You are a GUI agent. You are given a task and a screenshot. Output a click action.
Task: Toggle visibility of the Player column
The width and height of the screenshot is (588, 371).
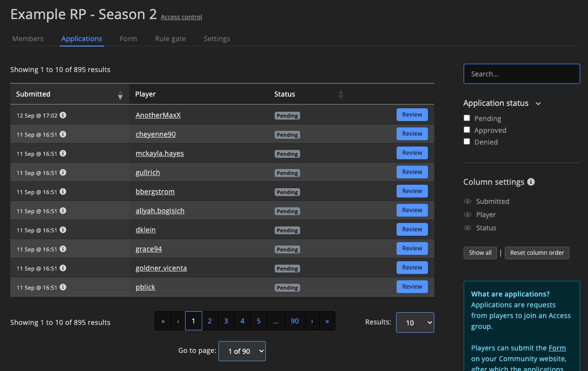coord(468,215)
